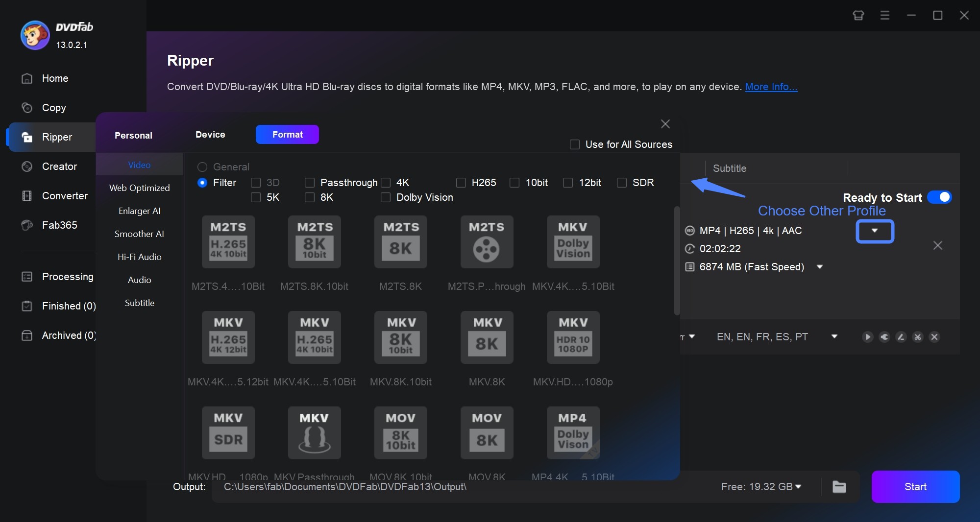Viewport: 980px width, 522px height.
Task: Expand the 6874 MB Fast Speed dropdown
Action: click(819, 267)
